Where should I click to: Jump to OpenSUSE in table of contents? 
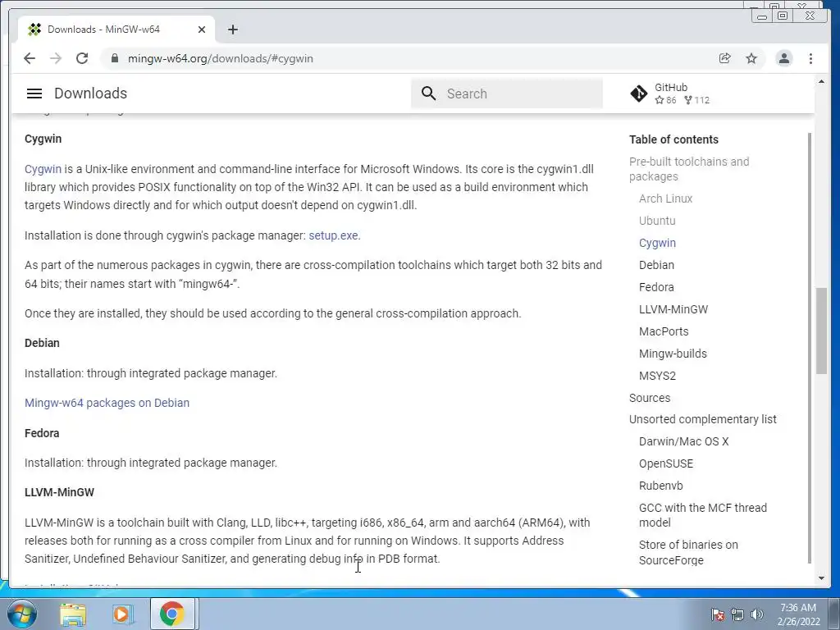[x=666, y=464]
